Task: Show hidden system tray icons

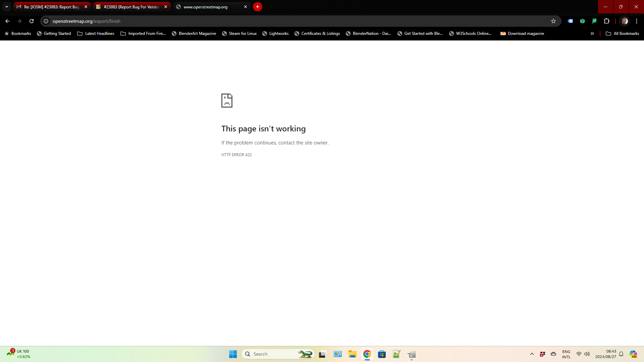Action: 532,354
